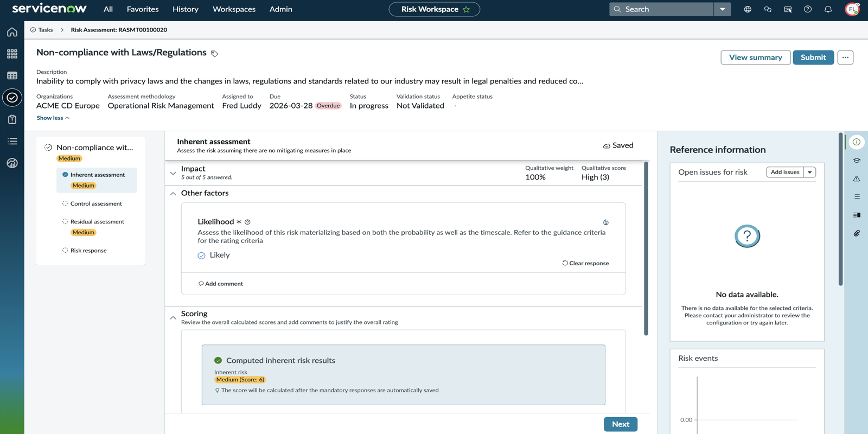Image resolution: width=868 pixels, height=434 pixels.
Task: Open the Admin menu
Action: click(281, 9)
